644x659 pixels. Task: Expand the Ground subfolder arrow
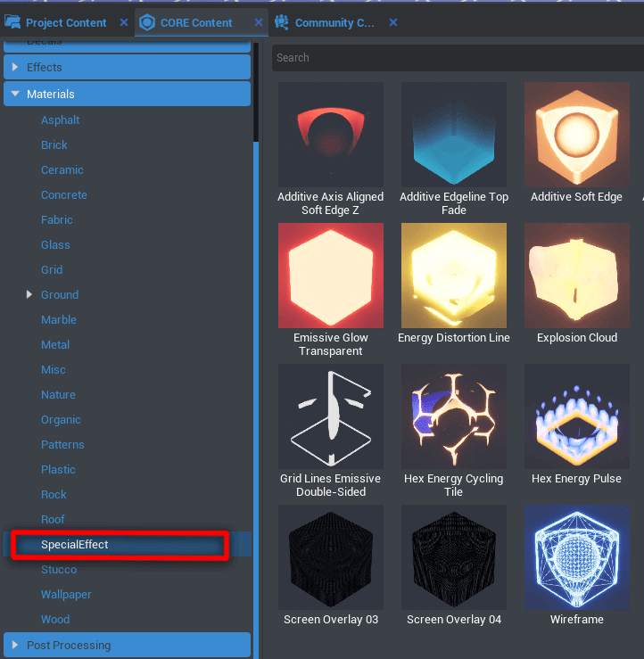tap(29, 294)
